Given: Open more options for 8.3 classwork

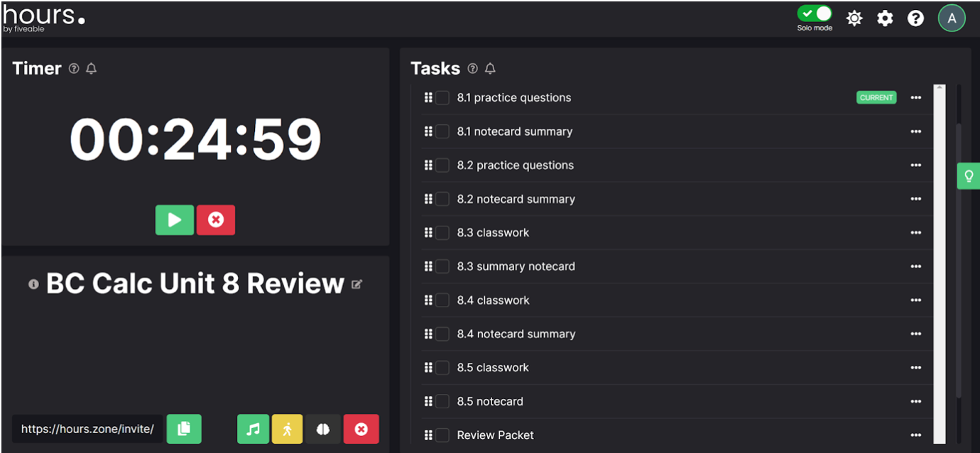Looking at the screenshot, I should 915,233.
